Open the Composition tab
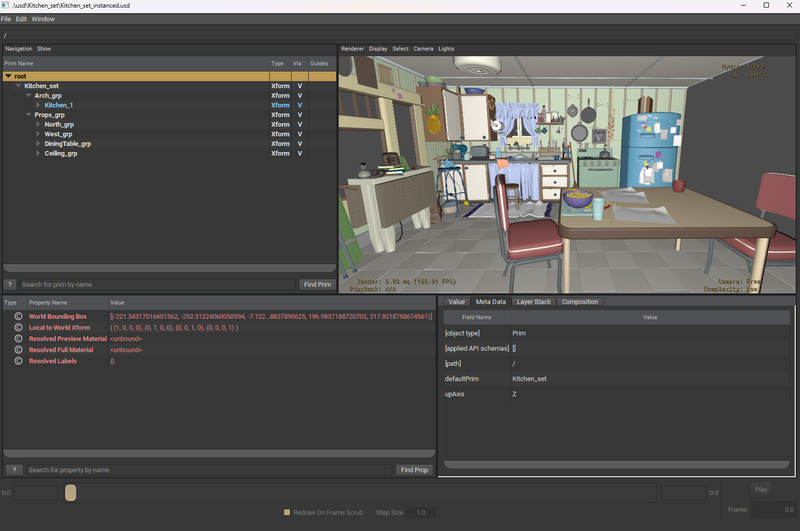The image size is (800, 531). click(580, 301)
